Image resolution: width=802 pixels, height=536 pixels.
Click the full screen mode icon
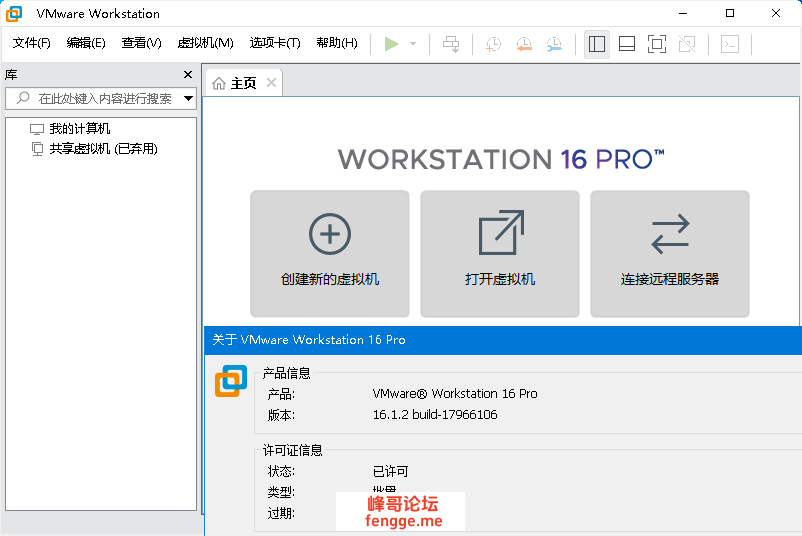657,44
